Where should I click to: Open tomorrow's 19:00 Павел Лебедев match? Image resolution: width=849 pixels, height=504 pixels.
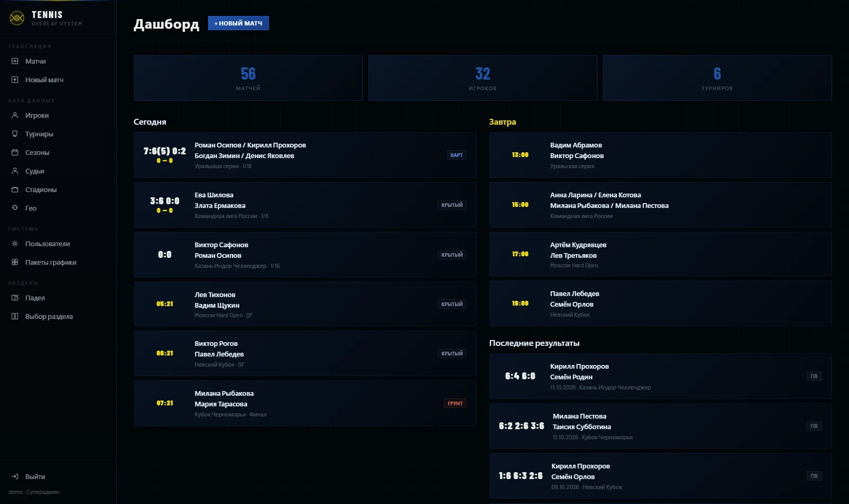(661, 303)
